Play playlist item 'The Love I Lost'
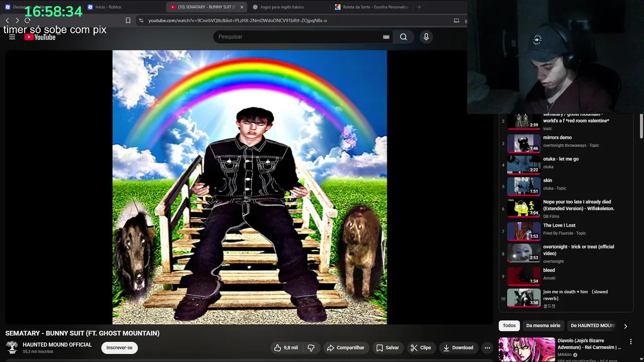Image resolution: width=644 pixels, height=362 pixels. coord(566,231)
